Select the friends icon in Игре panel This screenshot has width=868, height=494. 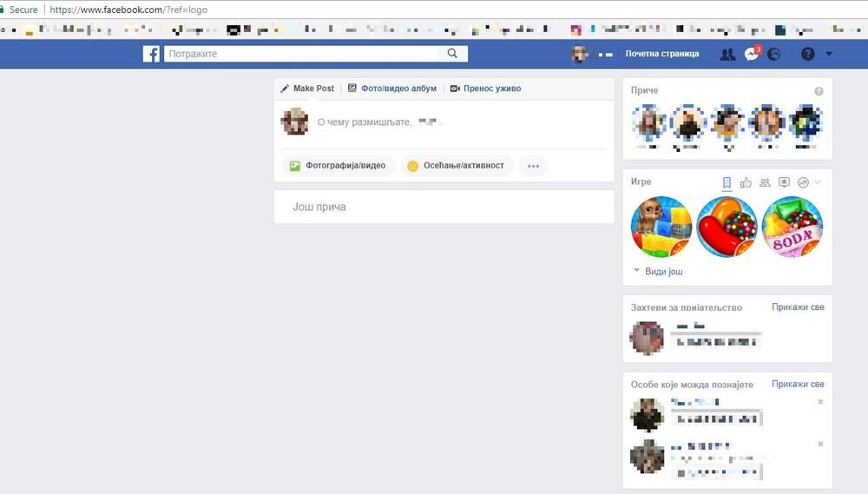(x=765, y=182)
